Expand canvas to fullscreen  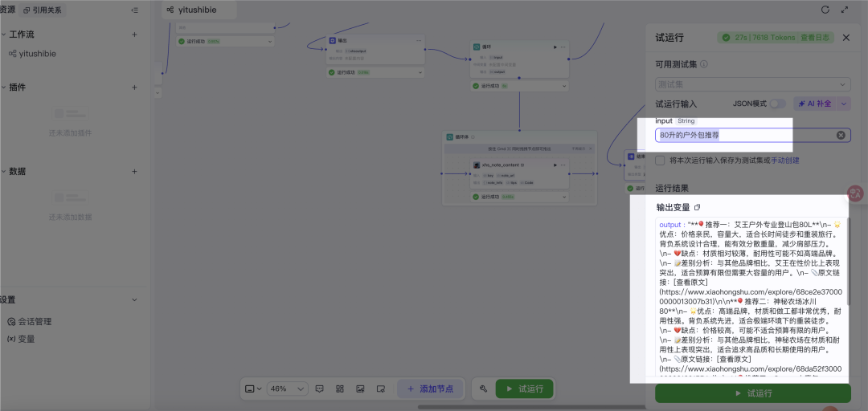(844, 10)
